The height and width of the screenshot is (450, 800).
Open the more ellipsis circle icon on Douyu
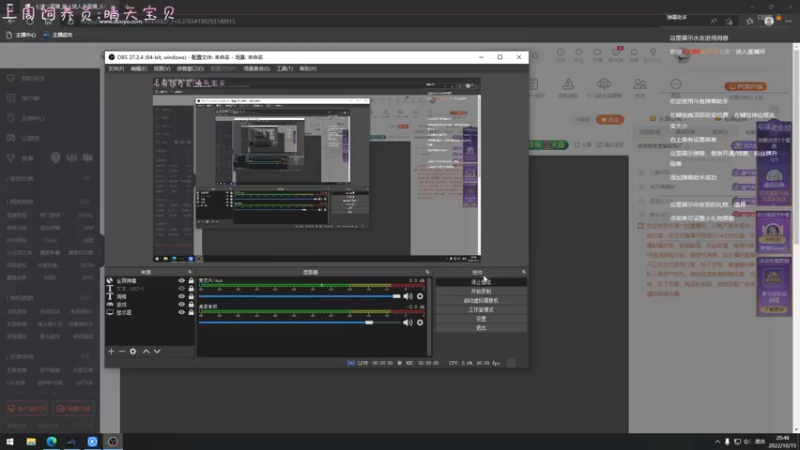[x=676, y=84]
